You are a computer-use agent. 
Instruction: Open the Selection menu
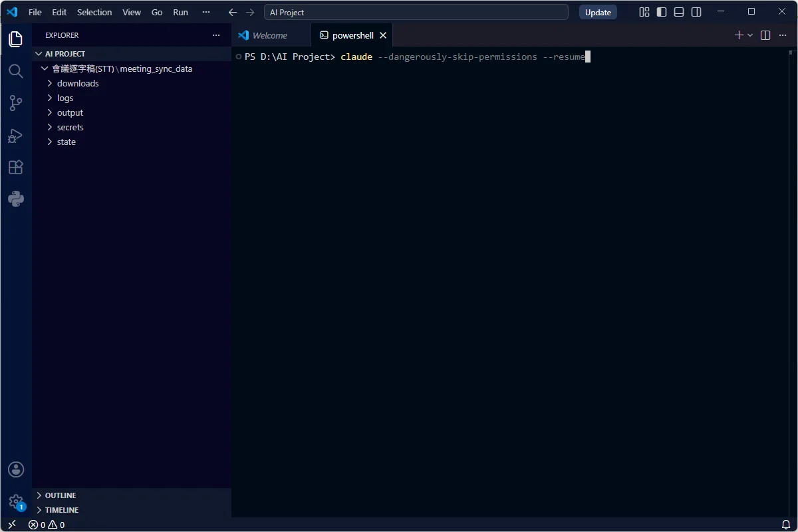(x=94, y=12)
